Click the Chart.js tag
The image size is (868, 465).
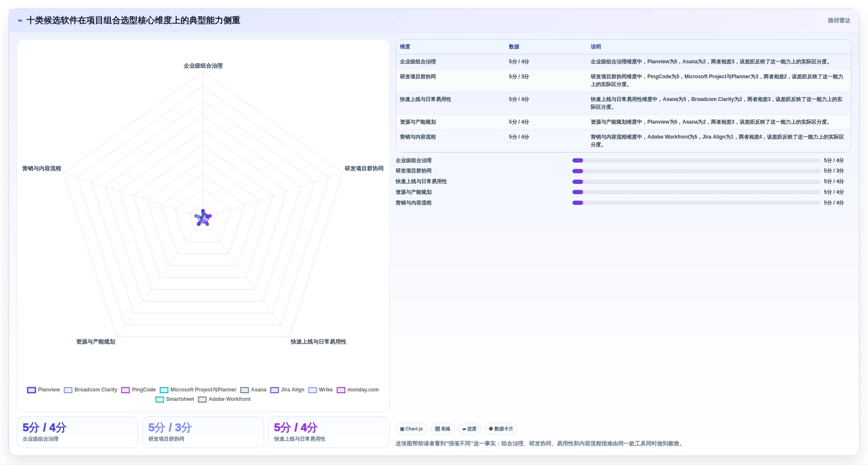click(x=412, y=429)
